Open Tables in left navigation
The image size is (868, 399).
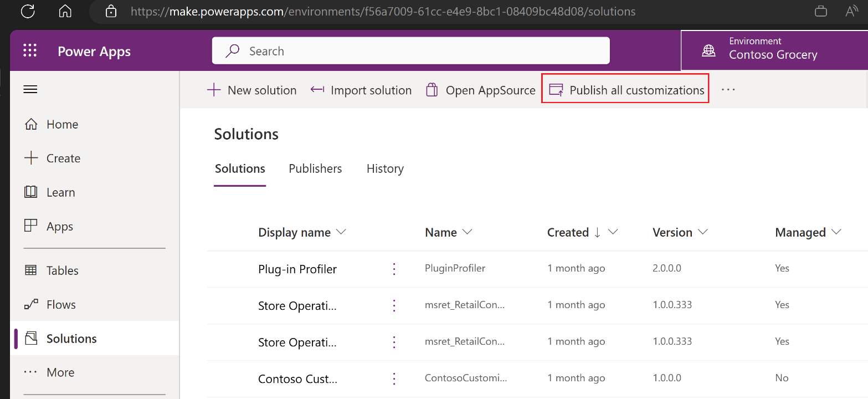[x=94, y=270]
